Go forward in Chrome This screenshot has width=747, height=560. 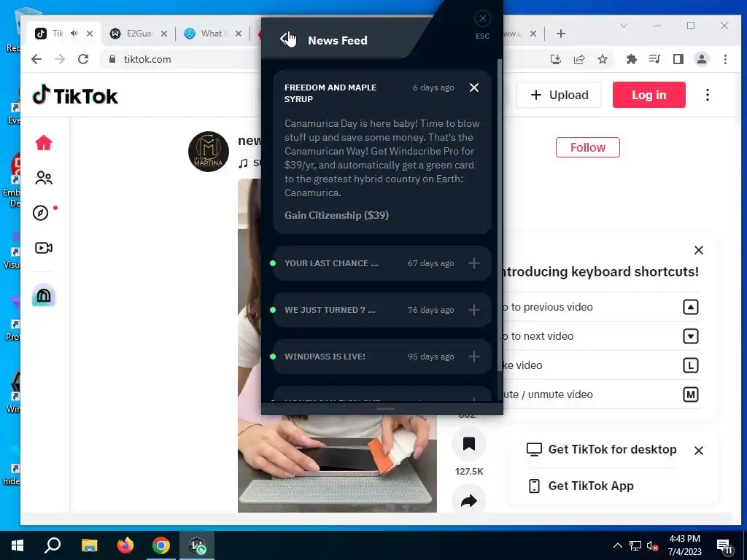(60, 59)
